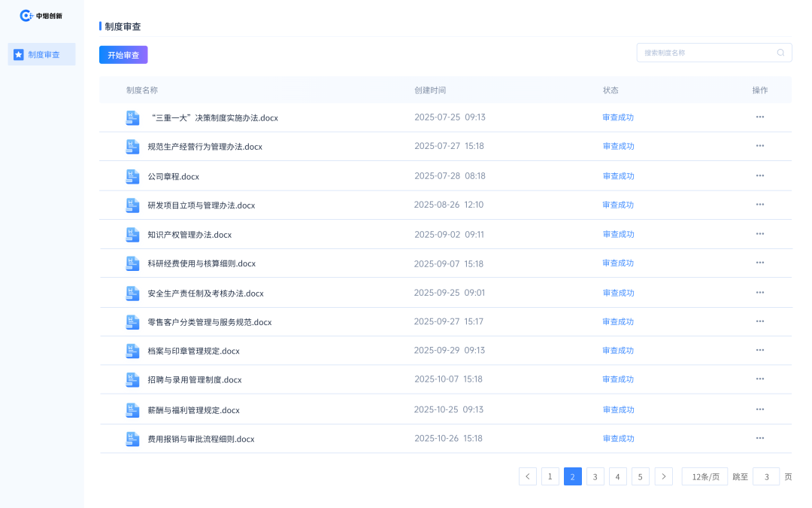Click file name 知识产权管理办法.docx
This screenshot has width=812, height=508.
point(189,235)
